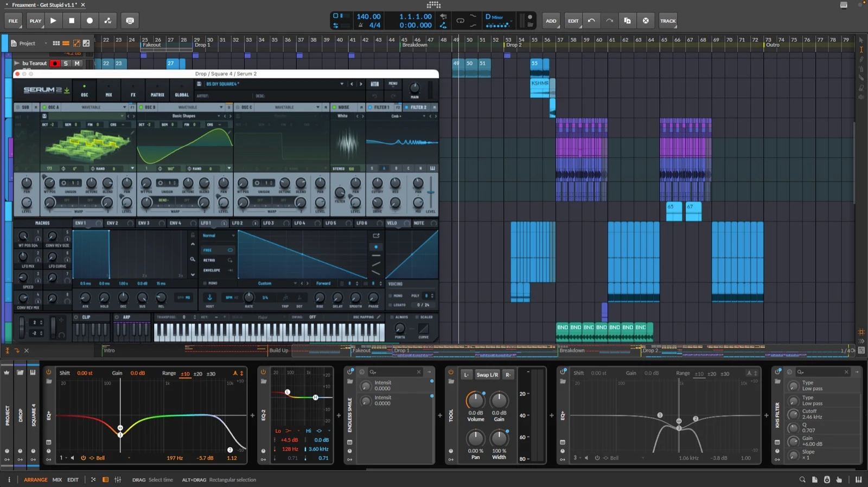Open the FILE menu dropdown
Screen dimensions: 868x487
(13, 21)
